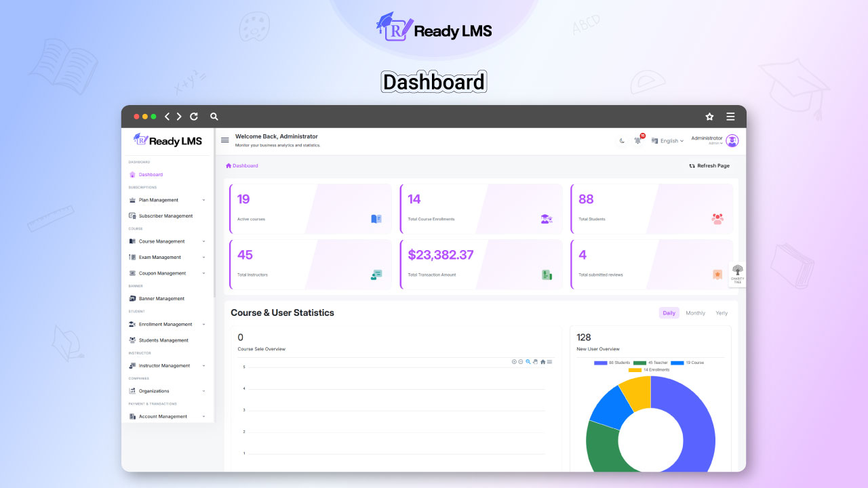This screenshot has width=868, height=488.
Task: Click the Total submitted reviews icon
Action: [x=717, y=274]
